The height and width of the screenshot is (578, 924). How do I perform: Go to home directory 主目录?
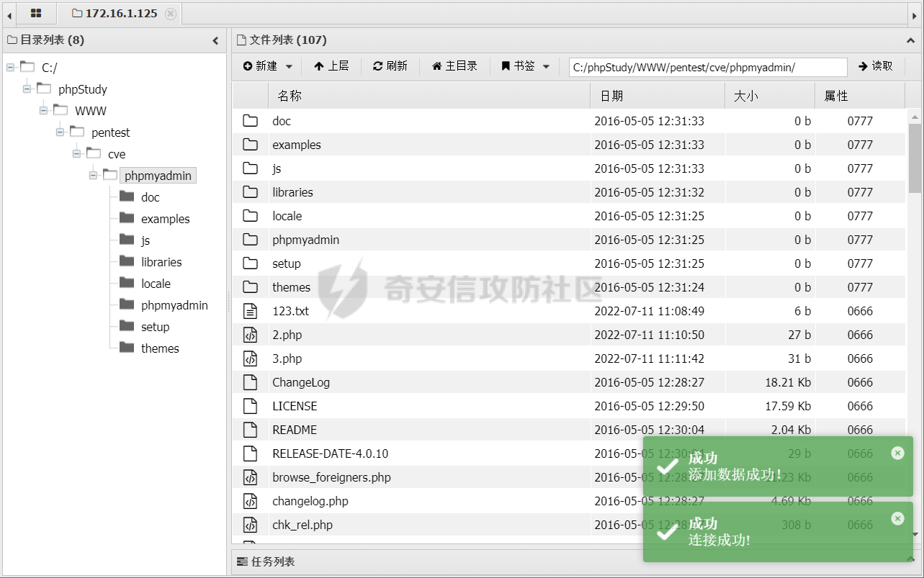click(x=454, y=66)
